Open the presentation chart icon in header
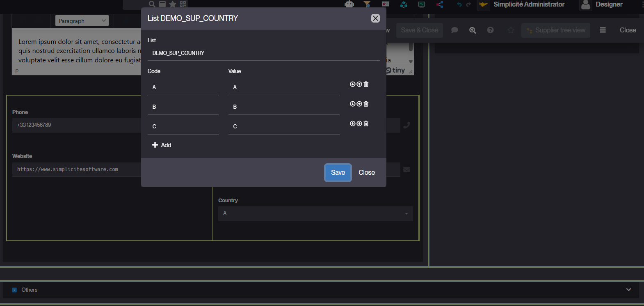Viewport: 644px width, 306px height. click(x=385, y=4)
